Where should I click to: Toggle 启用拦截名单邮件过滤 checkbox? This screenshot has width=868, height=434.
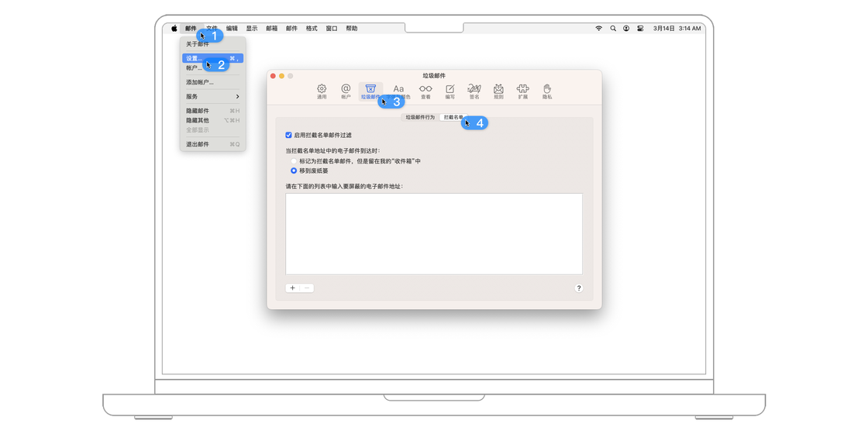coord(288,135)
